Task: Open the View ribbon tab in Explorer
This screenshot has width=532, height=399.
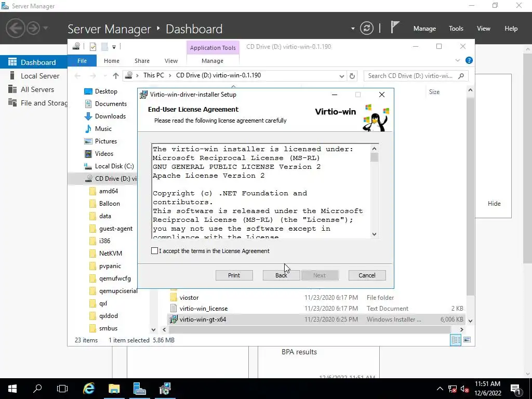Action: click(171, 61)
